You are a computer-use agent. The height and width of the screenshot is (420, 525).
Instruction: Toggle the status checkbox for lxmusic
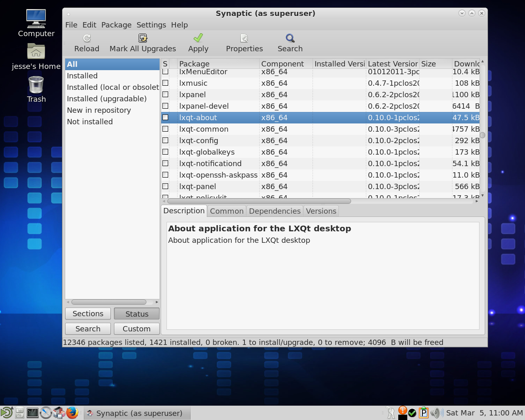click(165, 83)
